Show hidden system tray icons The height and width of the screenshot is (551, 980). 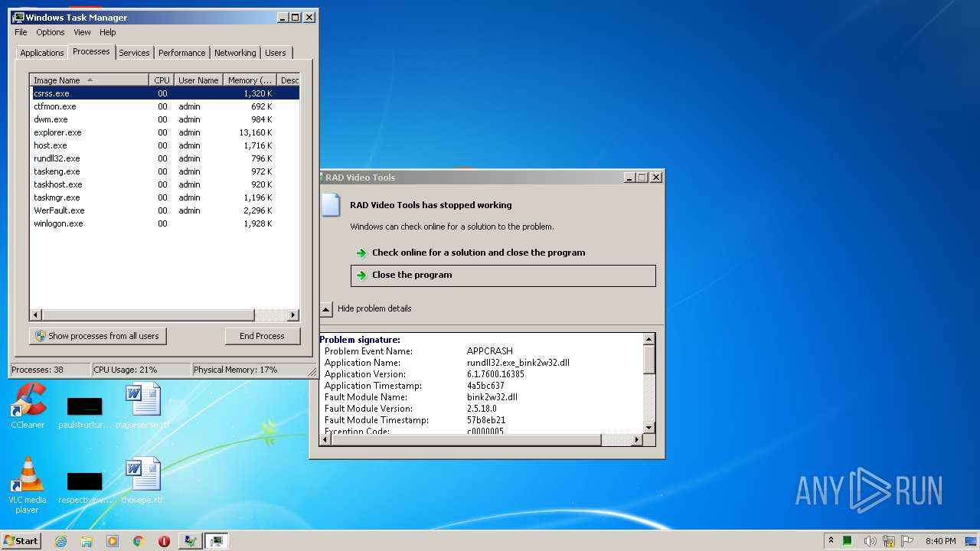pos(831,541)
